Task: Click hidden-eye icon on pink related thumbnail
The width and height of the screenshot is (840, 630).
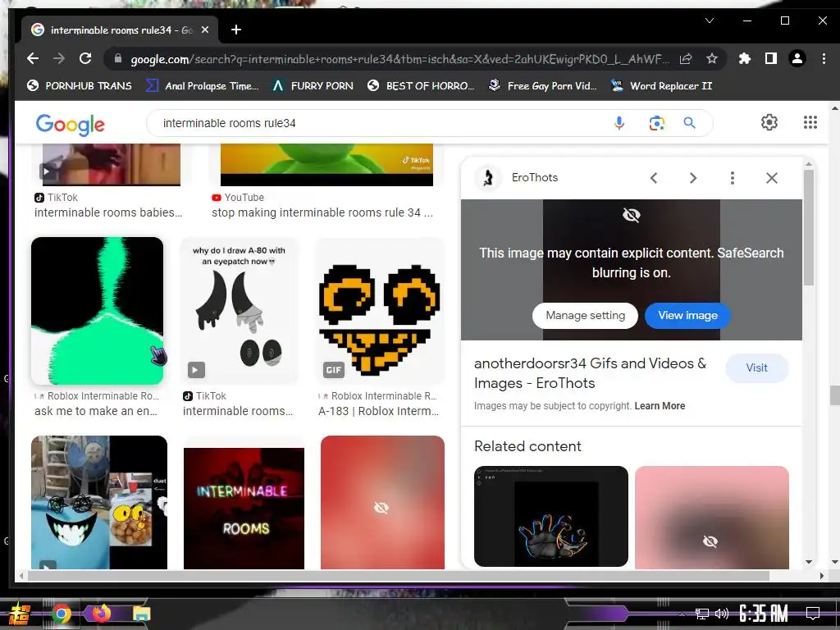Action: 710,541
